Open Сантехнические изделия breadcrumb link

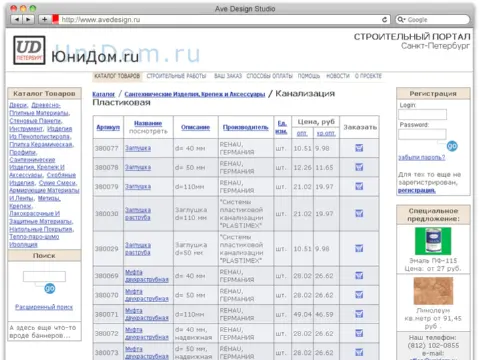[195, 94]
